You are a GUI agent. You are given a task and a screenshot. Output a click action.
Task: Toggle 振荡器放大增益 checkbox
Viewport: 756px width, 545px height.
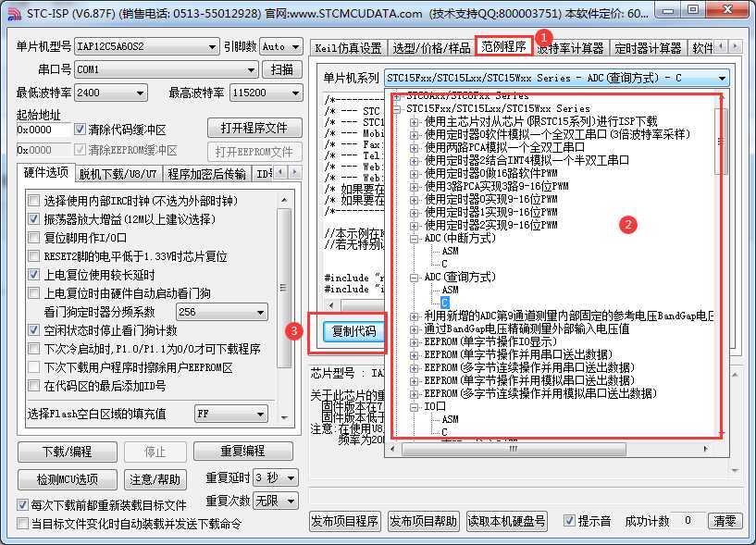[33, 219]
